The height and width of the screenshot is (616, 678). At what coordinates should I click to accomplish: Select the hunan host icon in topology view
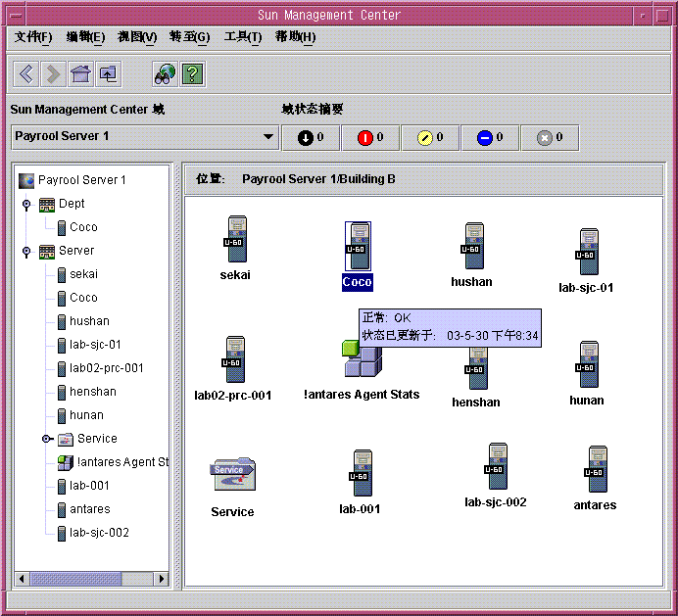[587, 364]
